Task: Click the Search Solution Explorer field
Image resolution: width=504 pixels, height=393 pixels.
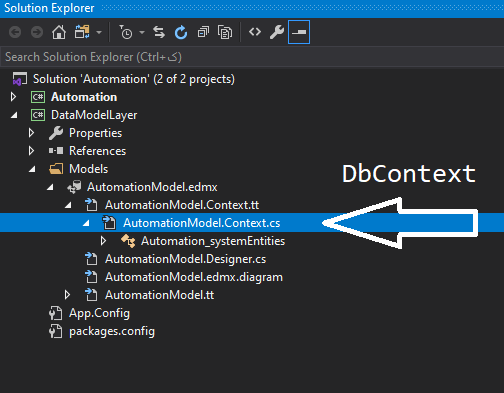Action: tap(252, 57)
